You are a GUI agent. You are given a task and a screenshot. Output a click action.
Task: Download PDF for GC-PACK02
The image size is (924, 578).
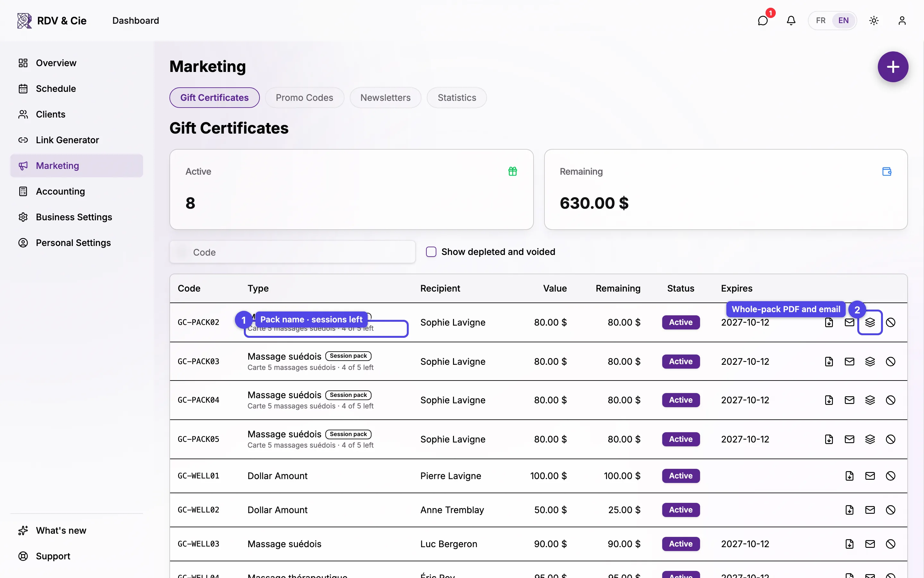[828, 322]
